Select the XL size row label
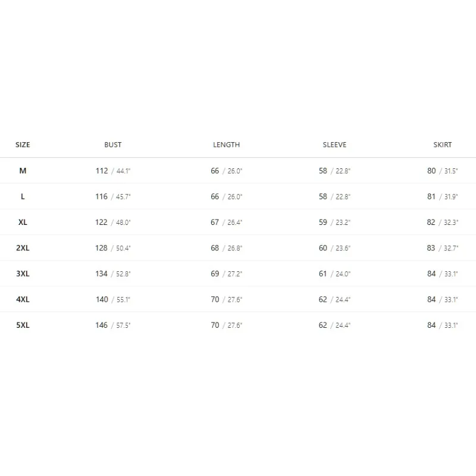Image resolution: width=476 pixels, height=476 pixels. pos(23,222)
